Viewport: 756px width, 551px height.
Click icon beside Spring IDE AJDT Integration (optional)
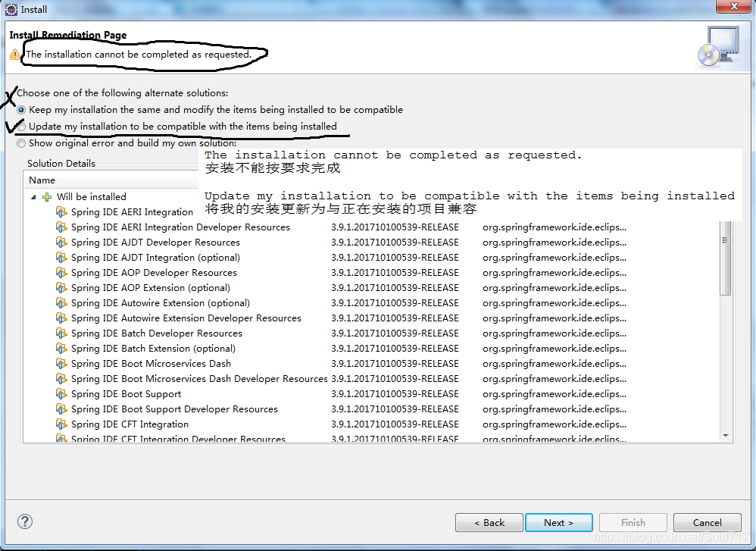[61, 257]
